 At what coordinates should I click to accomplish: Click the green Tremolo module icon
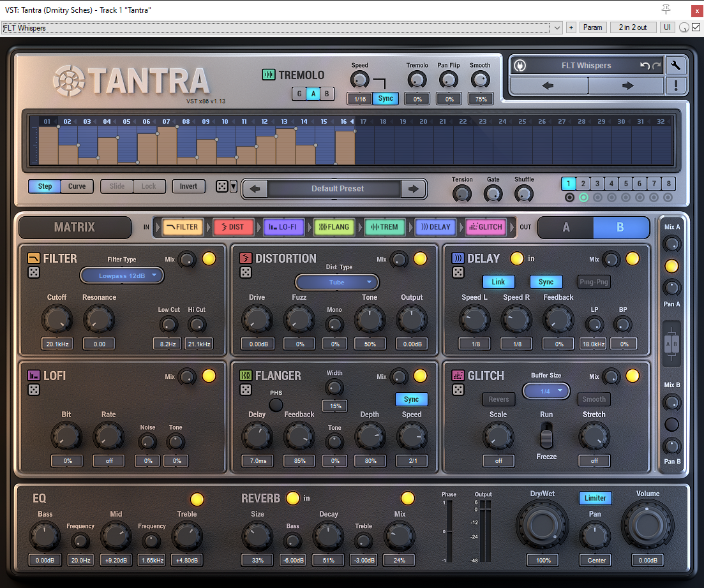(269, 75)
